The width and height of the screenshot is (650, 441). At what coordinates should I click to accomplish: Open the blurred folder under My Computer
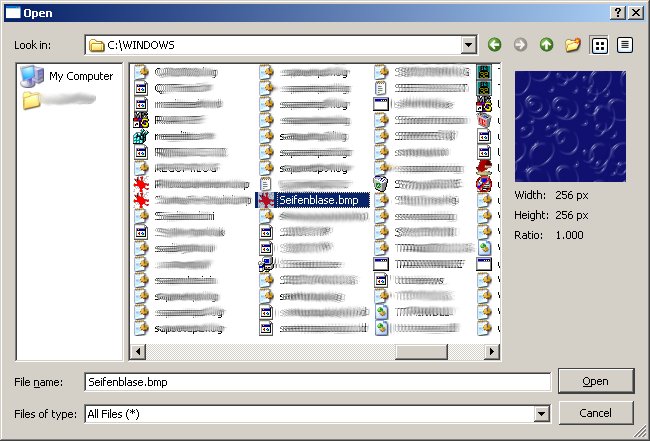tap(59, 100)
